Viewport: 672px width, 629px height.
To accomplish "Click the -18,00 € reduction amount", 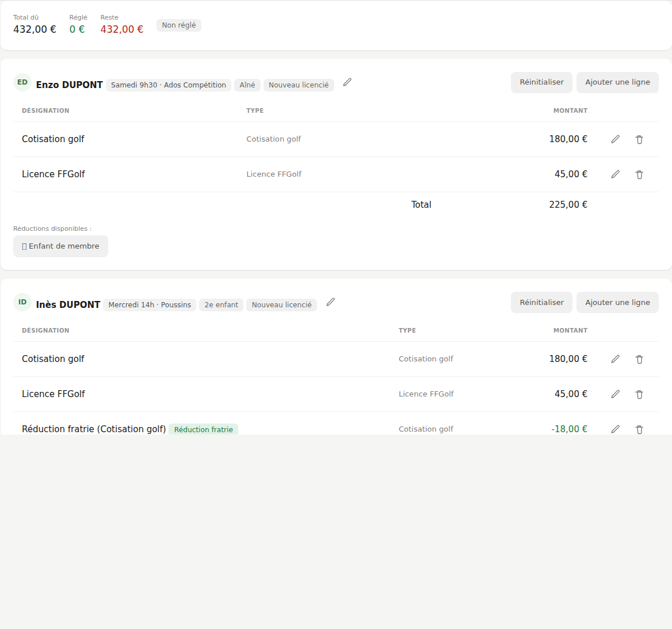I will pos(569,429).
